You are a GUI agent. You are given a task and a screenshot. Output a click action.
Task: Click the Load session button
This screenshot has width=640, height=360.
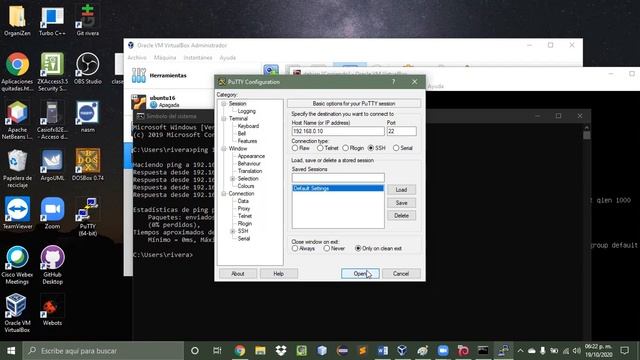coord(401,189)
